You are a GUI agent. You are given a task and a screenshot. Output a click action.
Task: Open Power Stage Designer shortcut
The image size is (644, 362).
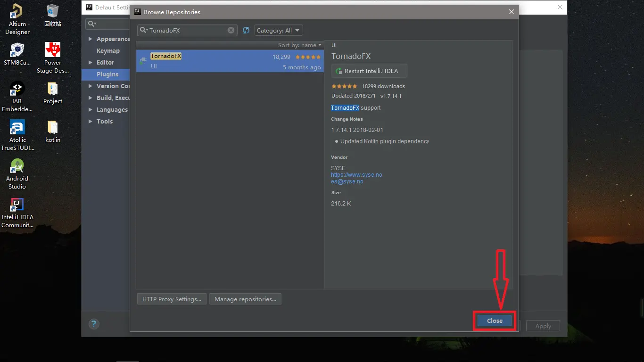53,58
